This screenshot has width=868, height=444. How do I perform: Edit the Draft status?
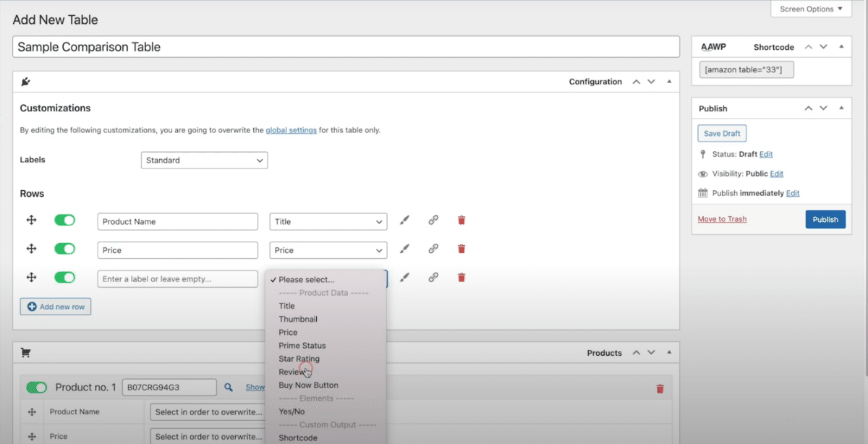tap(766, 154)
